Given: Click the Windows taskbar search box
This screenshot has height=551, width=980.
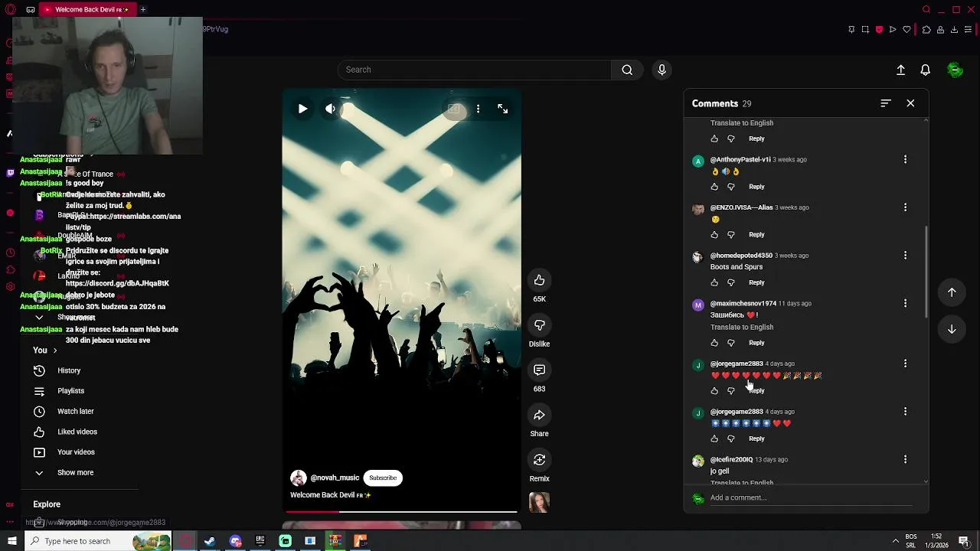Looking at the screenshot, I should [100, 541].
